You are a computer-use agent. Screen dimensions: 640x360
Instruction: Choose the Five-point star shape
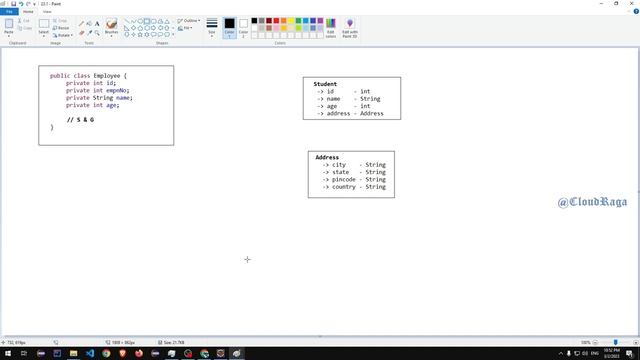140,35
